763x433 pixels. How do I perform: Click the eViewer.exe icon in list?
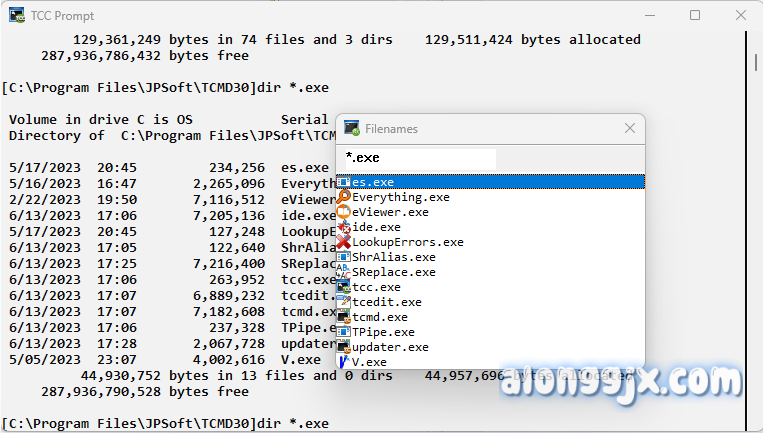pos(343,212)
